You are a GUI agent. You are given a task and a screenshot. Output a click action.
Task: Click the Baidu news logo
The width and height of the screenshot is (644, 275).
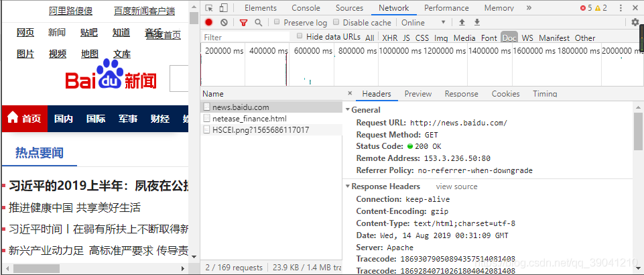tap(111, 74)
